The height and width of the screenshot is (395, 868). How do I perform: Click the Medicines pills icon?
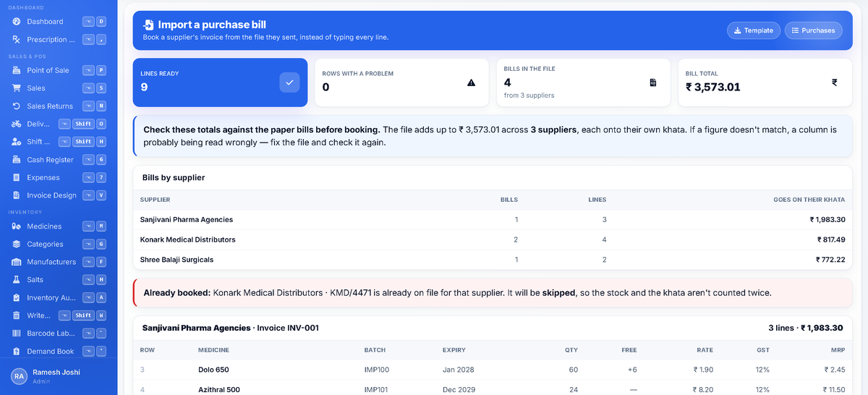[x=17, y=226]
